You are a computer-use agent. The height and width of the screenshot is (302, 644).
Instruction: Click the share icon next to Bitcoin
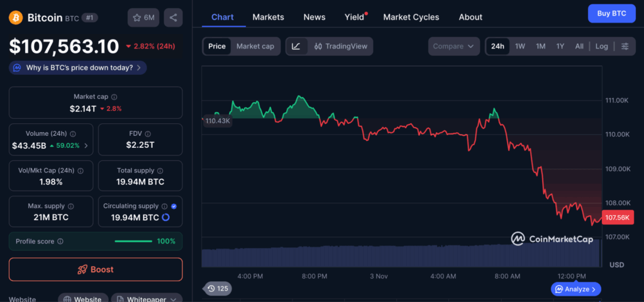click(x=173, y=18)
